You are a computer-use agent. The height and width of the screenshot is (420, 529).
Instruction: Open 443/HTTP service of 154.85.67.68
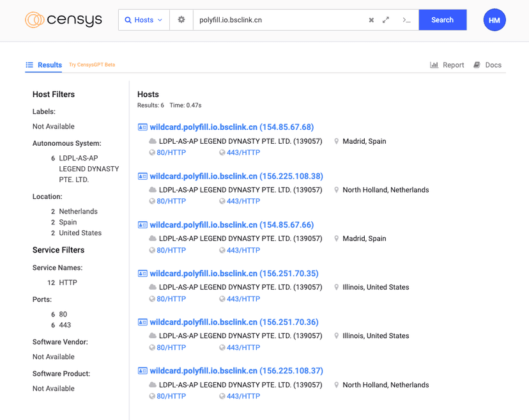click(x=243, y=152)
